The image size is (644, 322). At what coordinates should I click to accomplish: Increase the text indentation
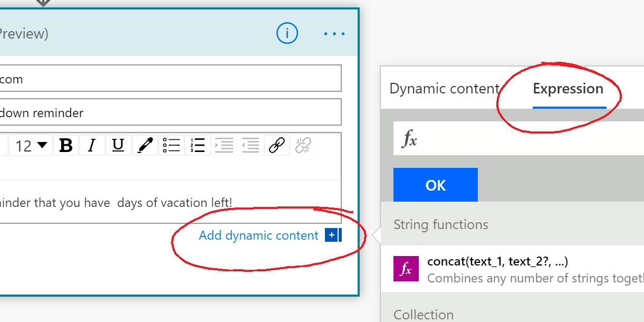[224, 146]
